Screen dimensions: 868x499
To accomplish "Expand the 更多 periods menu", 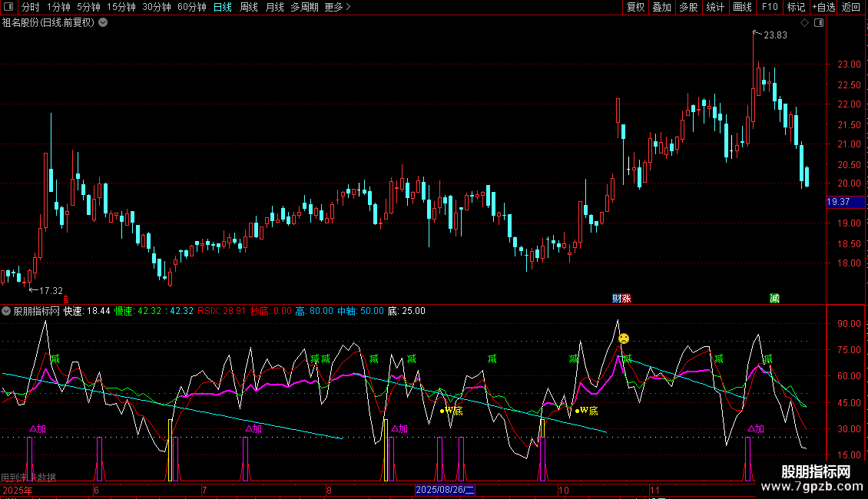I will tap(337, 8).
